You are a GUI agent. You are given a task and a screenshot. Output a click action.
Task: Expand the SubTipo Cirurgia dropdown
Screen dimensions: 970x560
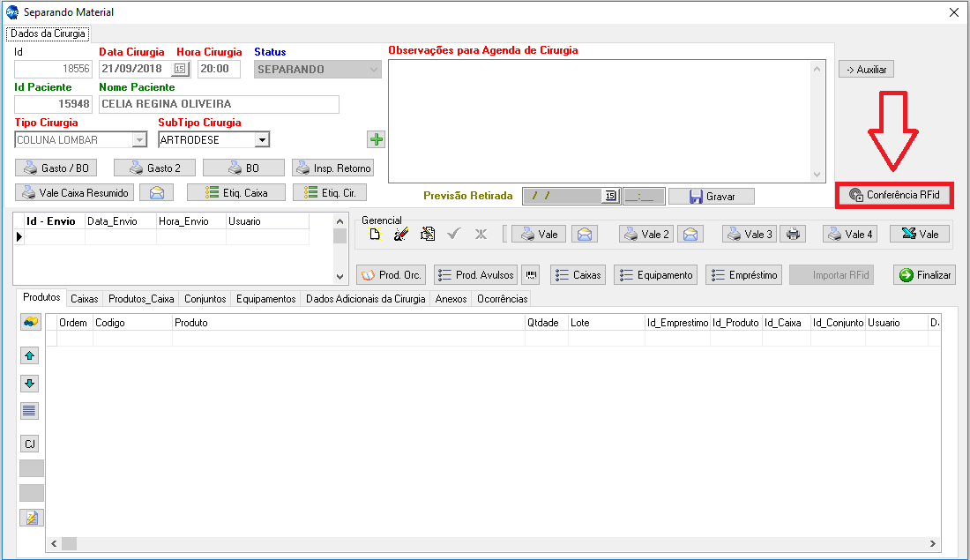tap(261, 139)
